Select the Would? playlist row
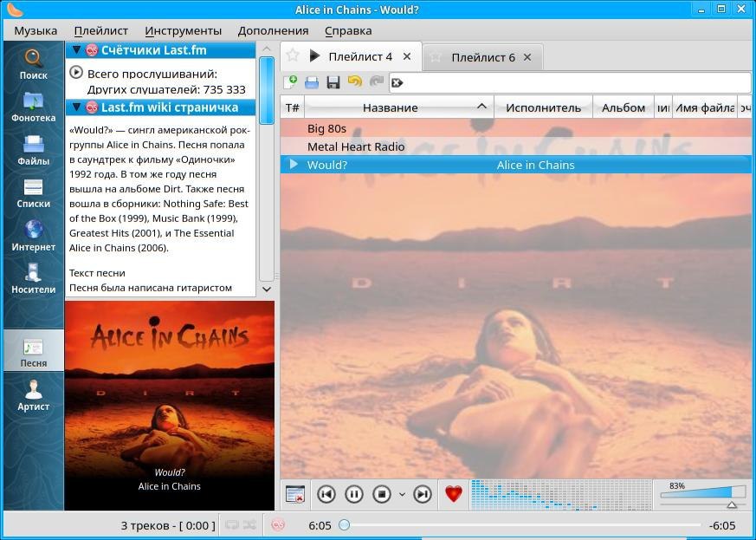The height and width of the screenshot is (540, 756). pos(515,165)
